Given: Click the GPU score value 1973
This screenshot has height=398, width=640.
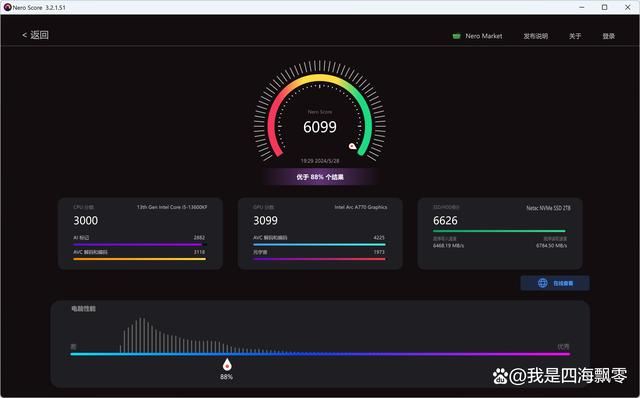Looking at the screenshot, I should [x=379, y=252].
